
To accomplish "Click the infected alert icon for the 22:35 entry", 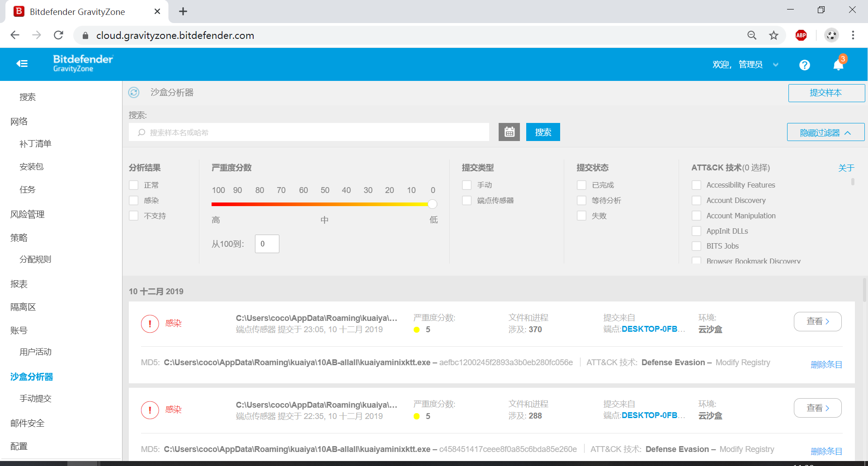I will (x=150, y=410).
